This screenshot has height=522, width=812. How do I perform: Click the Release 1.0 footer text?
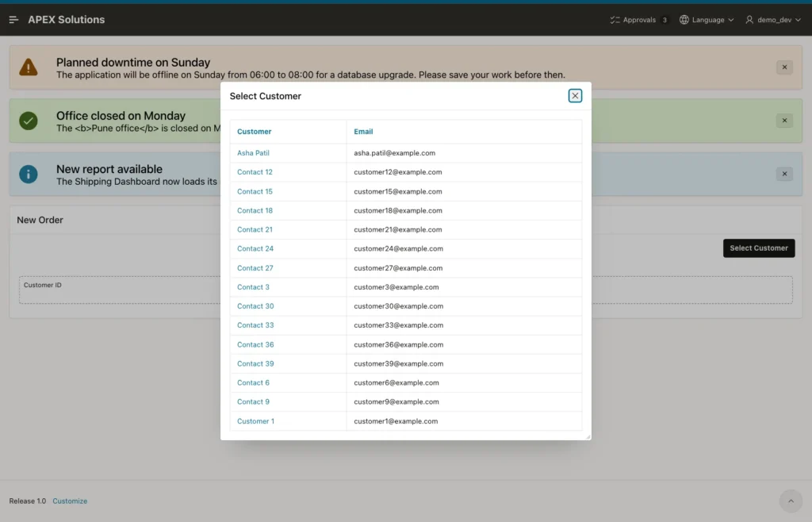pyautogui.click(x=28, y=501)
